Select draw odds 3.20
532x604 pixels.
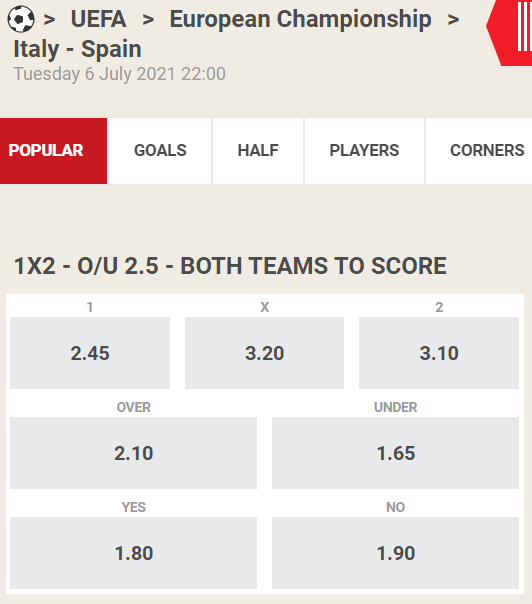coord(264,353)
